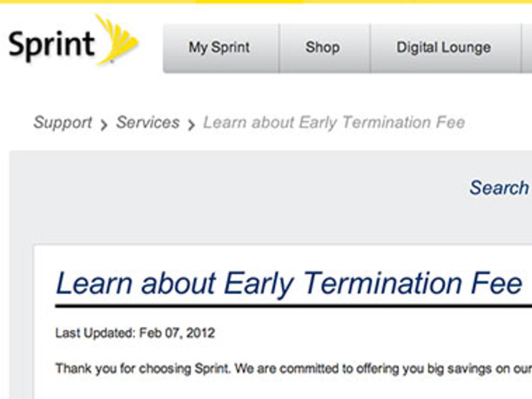Click the gray Early Termination Fee breadcrumb
This screenshot has width=532, height=399.
(x=334, y=123)
